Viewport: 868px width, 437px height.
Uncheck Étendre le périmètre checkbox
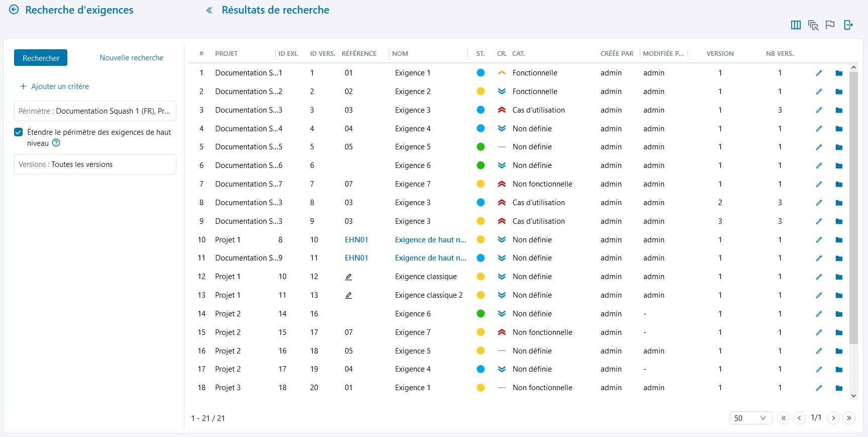pos(19,132)
